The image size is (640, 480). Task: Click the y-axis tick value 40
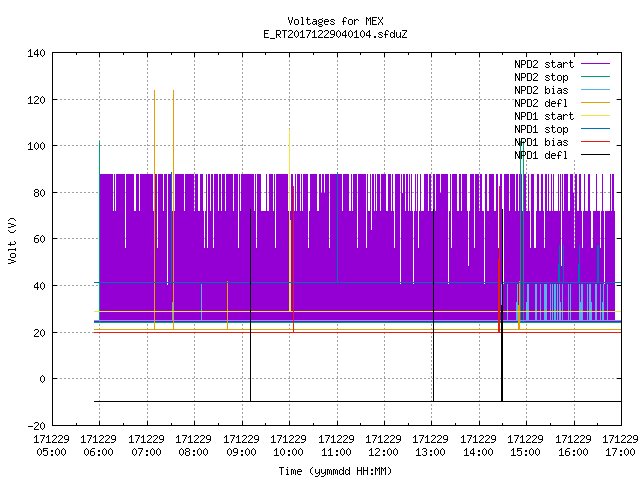pyautogui.click(x=39, y=286)
